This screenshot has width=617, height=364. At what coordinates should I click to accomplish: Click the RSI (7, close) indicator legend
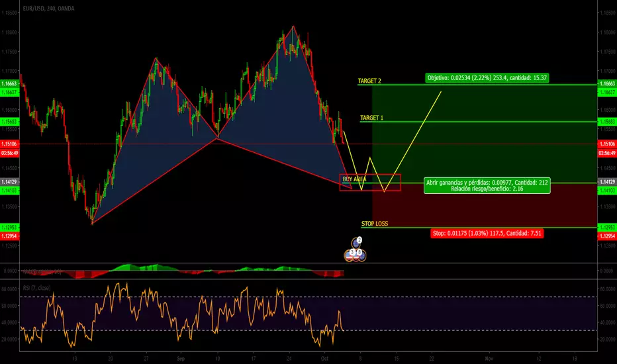click(36, 288)
